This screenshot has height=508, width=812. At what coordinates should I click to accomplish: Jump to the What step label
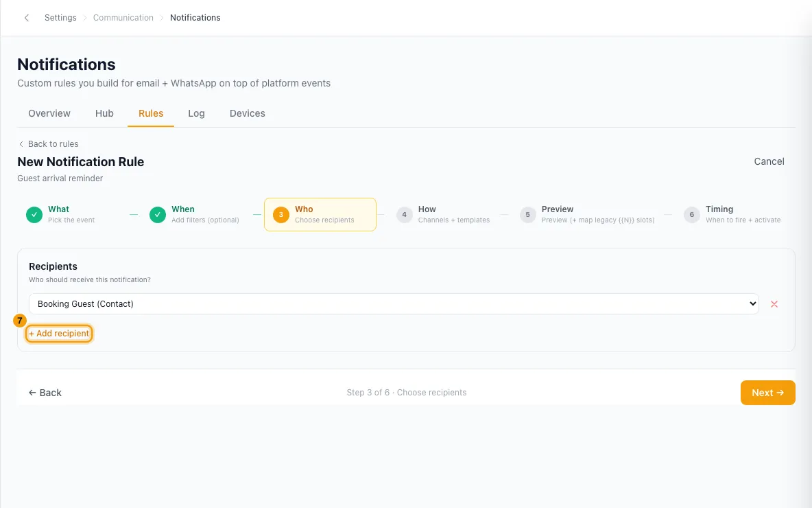[x=58, y=209]
